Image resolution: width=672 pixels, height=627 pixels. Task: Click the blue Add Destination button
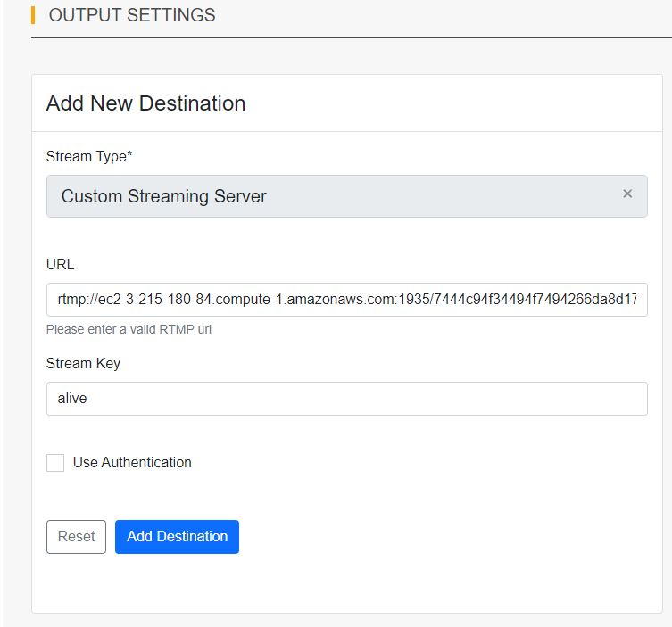[x=177, y=537]
